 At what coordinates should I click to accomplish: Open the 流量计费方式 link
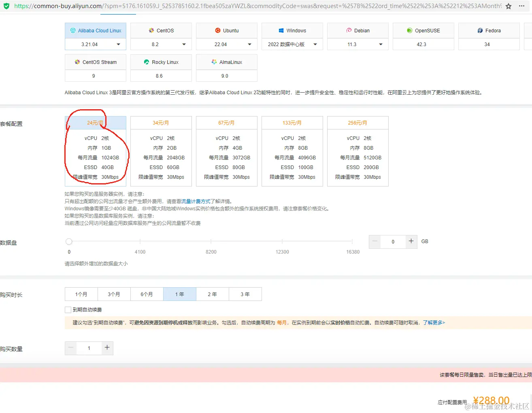coord(196,201)
